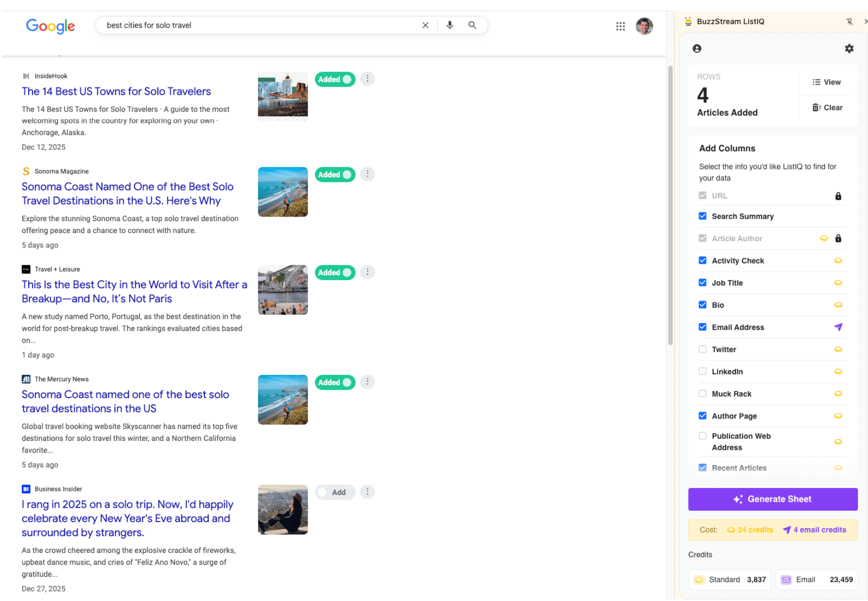Screen dimensions: 868x601
Task: Click the send icon next to Email Address
Action: click(x=838, y=327)
